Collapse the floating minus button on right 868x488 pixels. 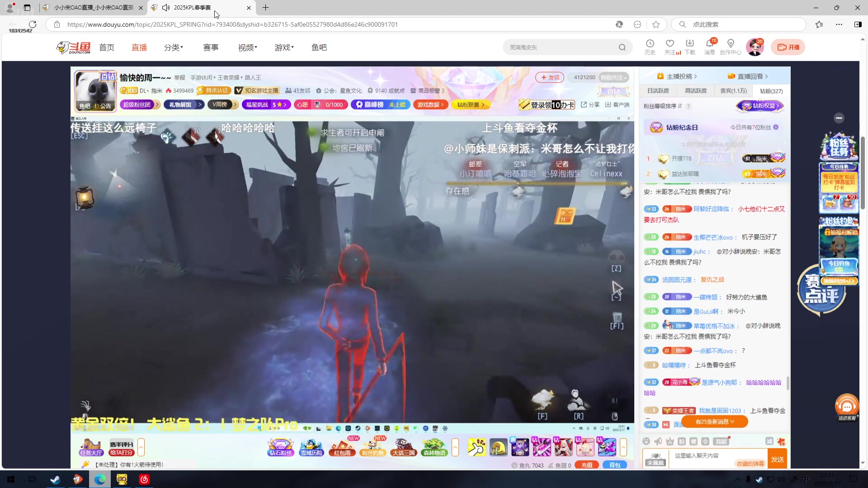(x=839, y=118)
